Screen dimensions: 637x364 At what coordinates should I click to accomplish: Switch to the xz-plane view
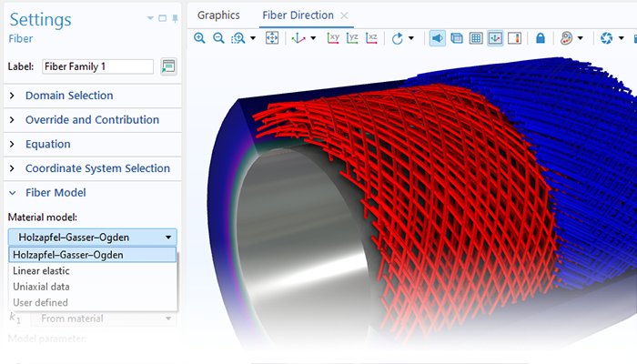click(x=371, y=38)
